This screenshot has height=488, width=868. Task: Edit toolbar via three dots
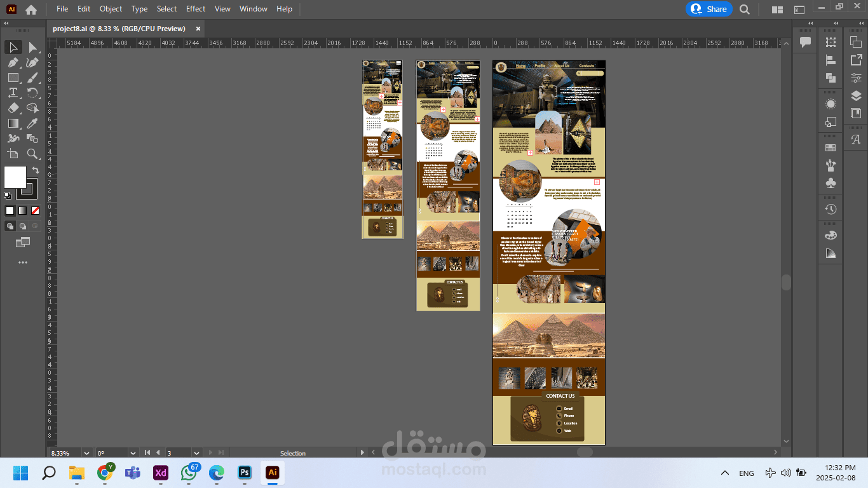23,262
